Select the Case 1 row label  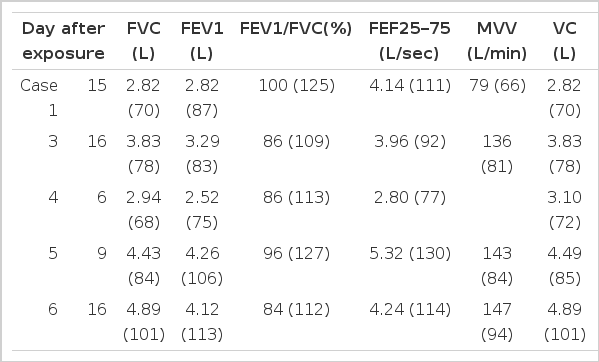point(39,98)
